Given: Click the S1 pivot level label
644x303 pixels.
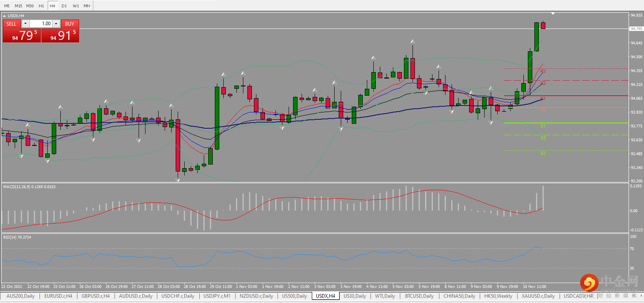Looking at the screenshot, I should [x=543, y=126].
